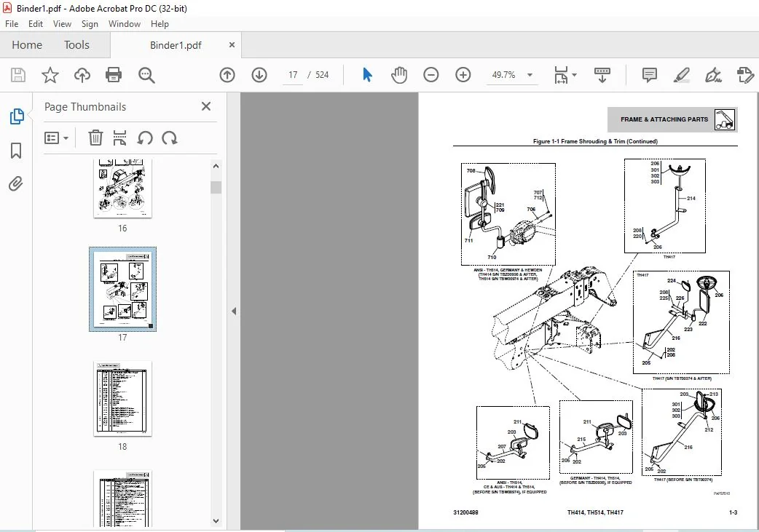Screen dimensions: 759x532
Task: Switch to Tools tab
Action: click(x=77, y=45)
